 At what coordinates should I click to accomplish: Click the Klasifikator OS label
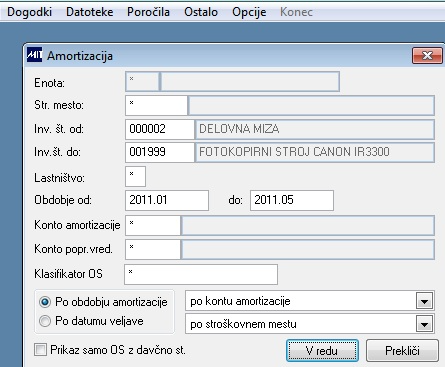[68, 274]
